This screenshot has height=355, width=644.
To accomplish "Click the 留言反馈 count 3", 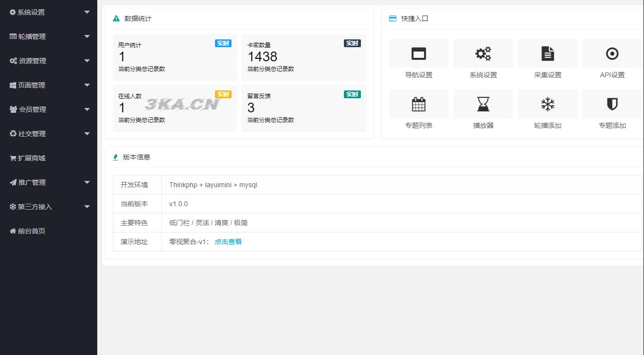I will [x=251, y=108].
